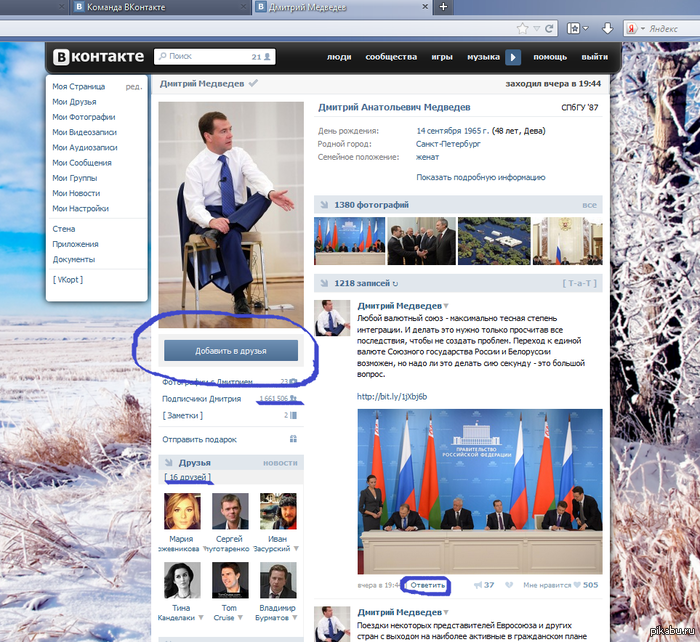Viewport: 700px width, 642px height.
Task: Click the Yandex search engine icon
Action: pos(632,29)
